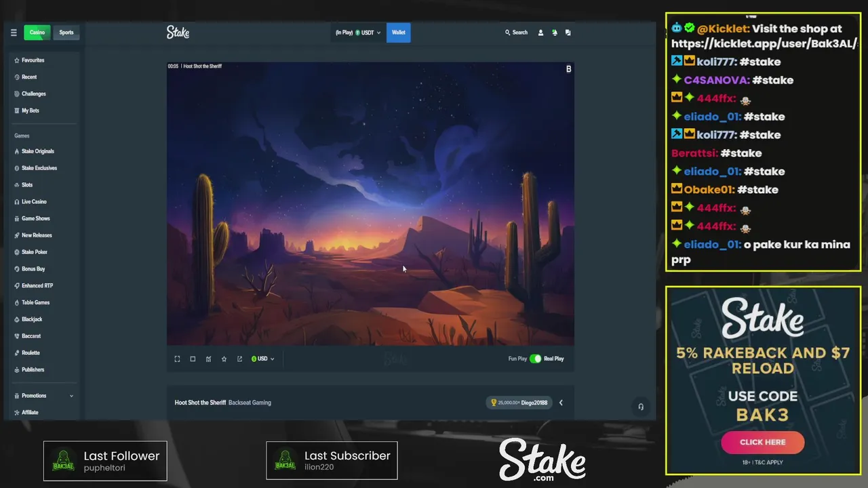The image size is (868, 488).
Task: Click the Baccarat icon
Action: point(16,336)
